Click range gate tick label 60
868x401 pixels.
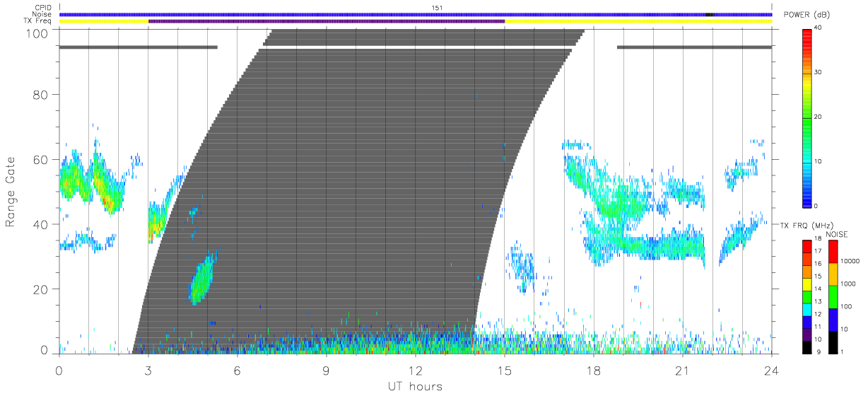click(41, 159)
